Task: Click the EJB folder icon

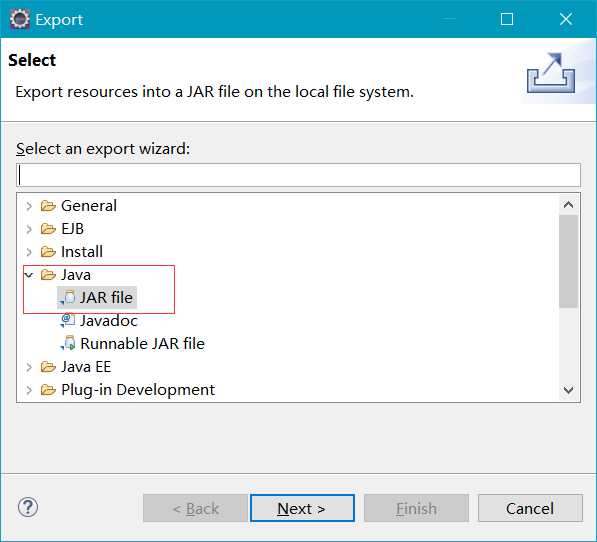Action: click(x=48, y=229)
